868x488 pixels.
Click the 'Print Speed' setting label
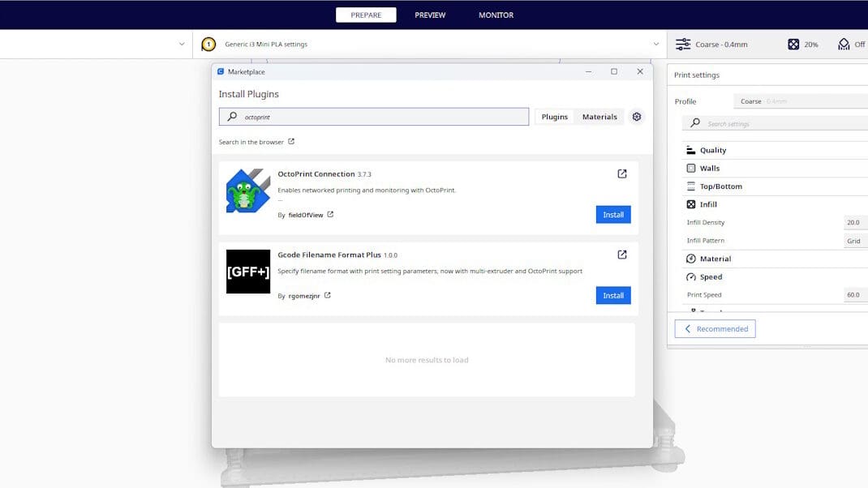[704, 295]
